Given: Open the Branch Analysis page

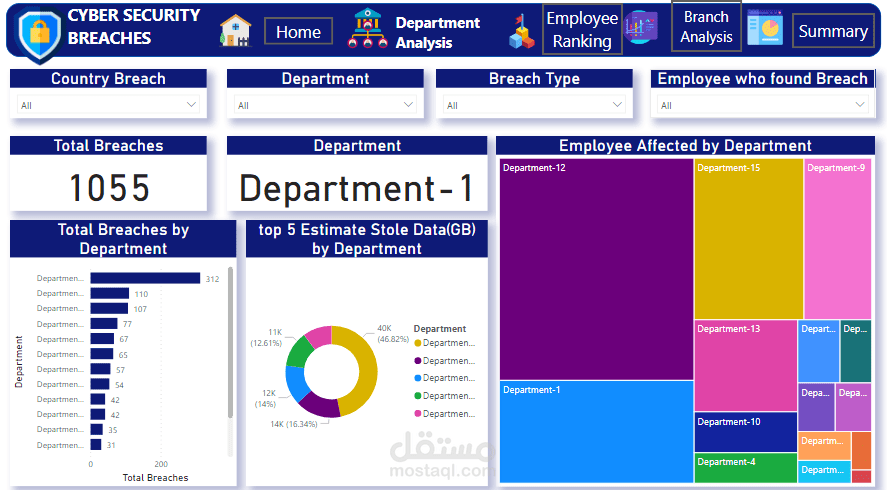Looking at the screenshot, I should tap(706, 27).
